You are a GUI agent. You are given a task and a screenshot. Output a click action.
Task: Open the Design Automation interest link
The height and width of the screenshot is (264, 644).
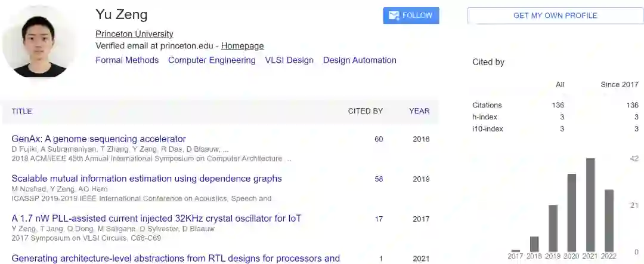click(x=360, y=60)
